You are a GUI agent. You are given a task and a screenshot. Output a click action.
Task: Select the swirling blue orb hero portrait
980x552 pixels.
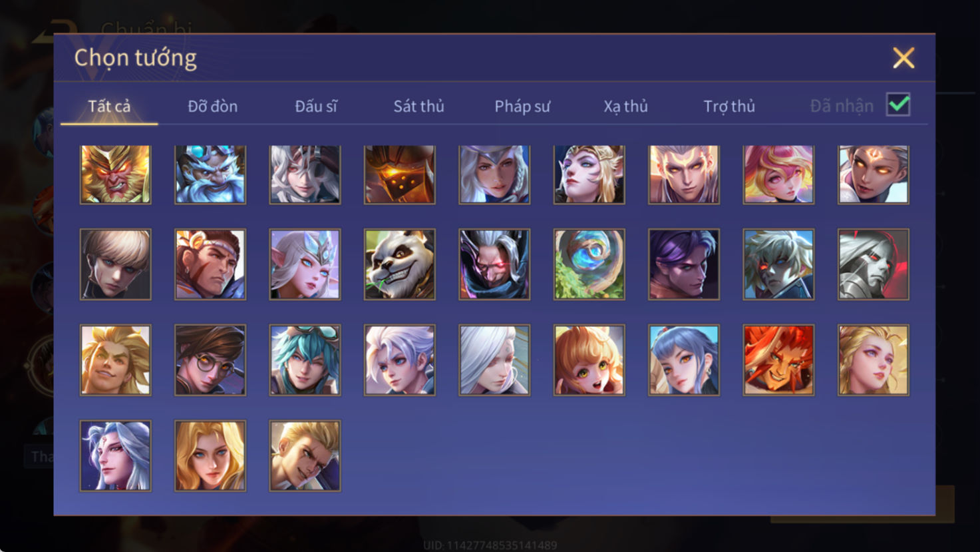point(589,264)
